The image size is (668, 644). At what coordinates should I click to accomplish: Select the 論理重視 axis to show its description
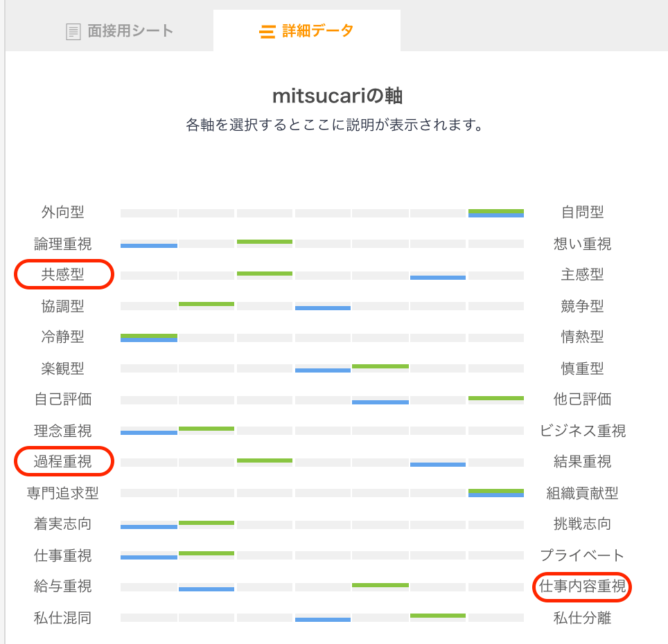coord(64,243)
